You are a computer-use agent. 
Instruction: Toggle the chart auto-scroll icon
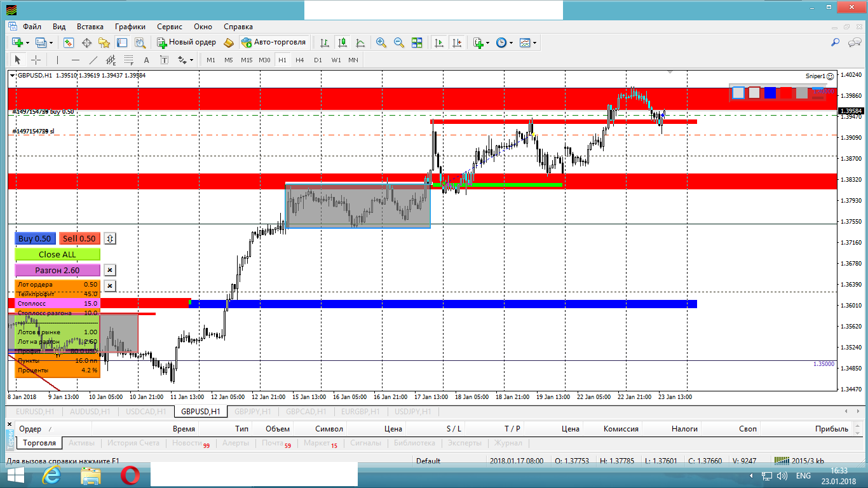[x=439, y=43]
